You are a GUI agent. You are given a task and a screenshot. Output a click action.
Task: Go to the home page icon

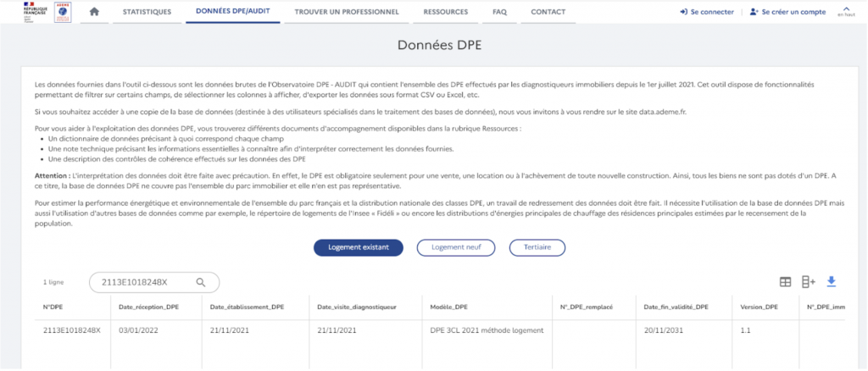pos(94,12)
